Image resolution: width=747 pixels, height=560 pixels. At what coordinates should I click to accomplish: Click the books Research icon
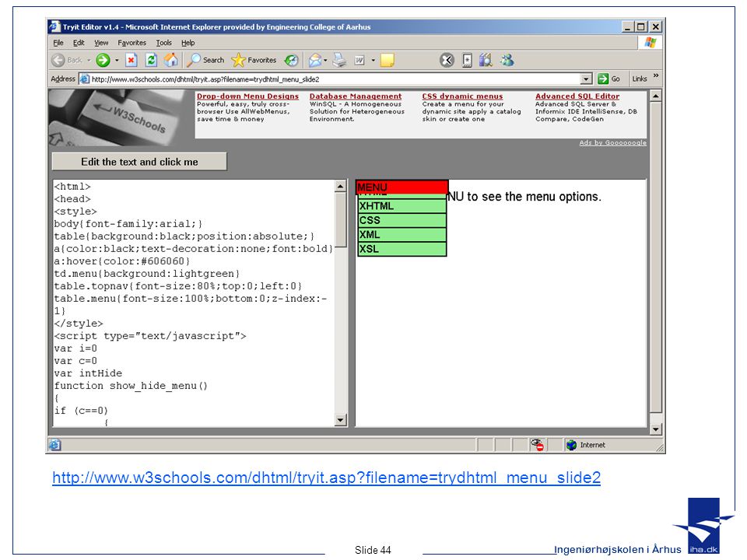[x=486, y=60]
